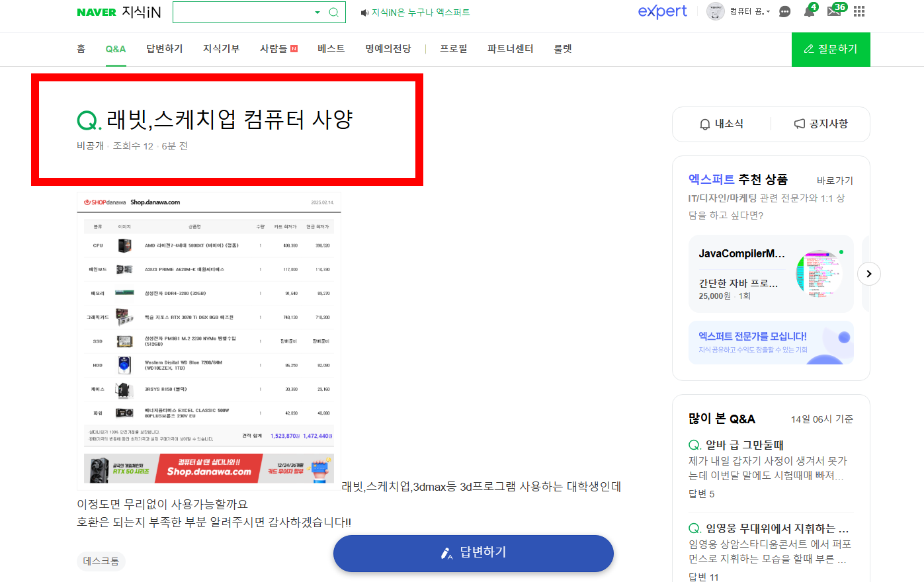Go to the 홈 tab
This screenshot has width=924, height=582.
tap(81, 49)
